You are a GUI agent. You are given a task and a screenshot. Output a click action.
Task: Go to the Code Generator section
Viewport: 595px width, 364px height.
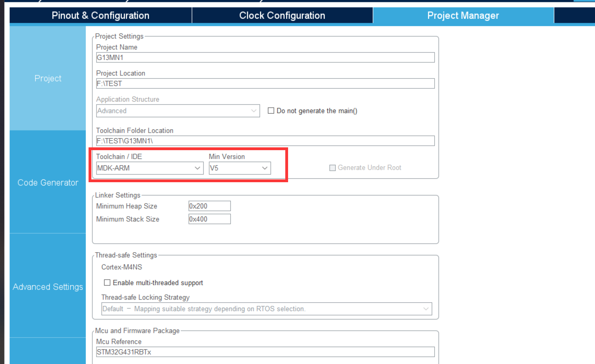48,183
